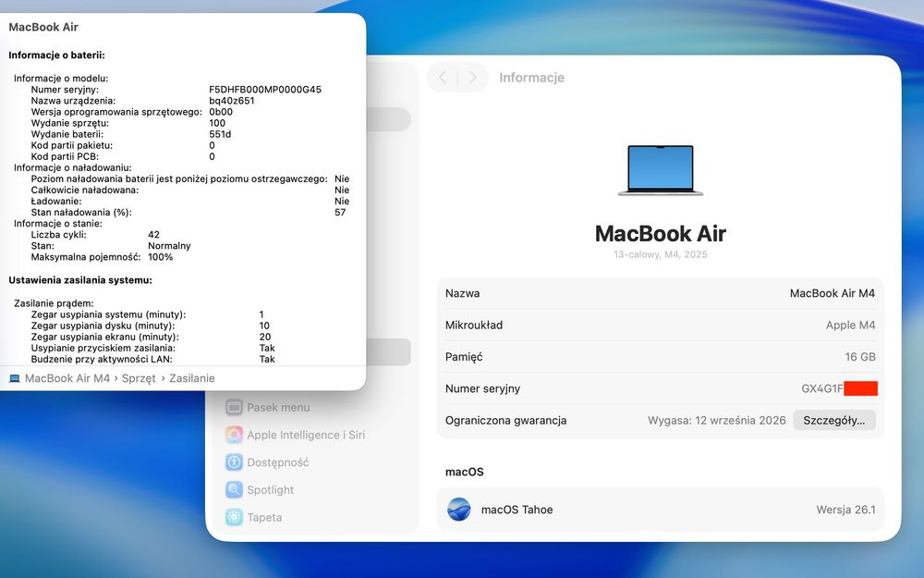Click Zegar usypiania systemu value 1
Viewport: 924px width, 578px height.
click(261, 314)
